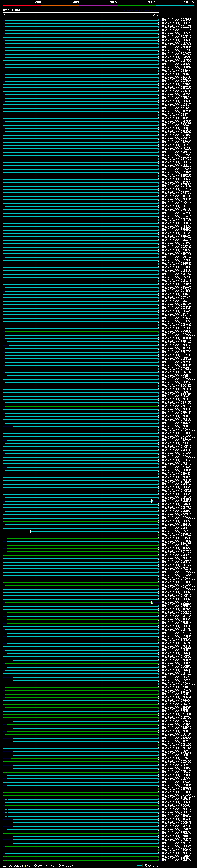Click the short Q7XZE9 alignment bar
This screenshot has width=197, height=868.
(94, 532)
